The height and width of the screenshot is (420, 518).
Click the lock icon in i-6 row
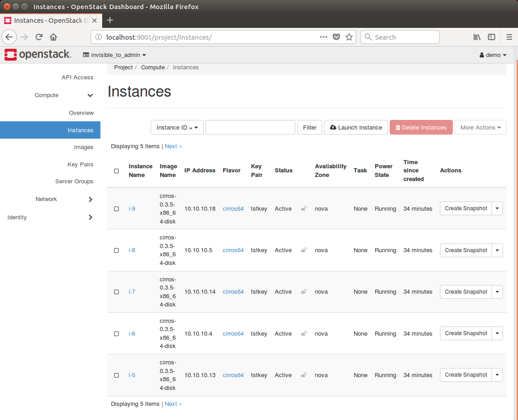coord(304,333)
